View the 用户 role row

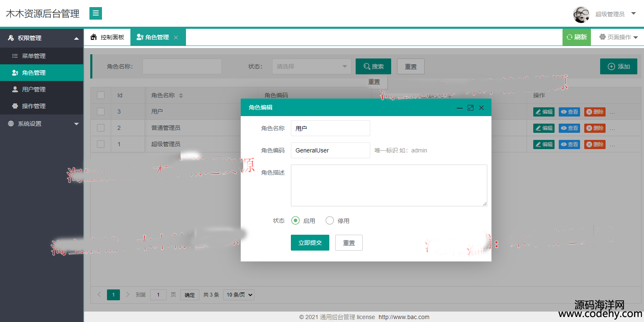[x=569, y=112]
